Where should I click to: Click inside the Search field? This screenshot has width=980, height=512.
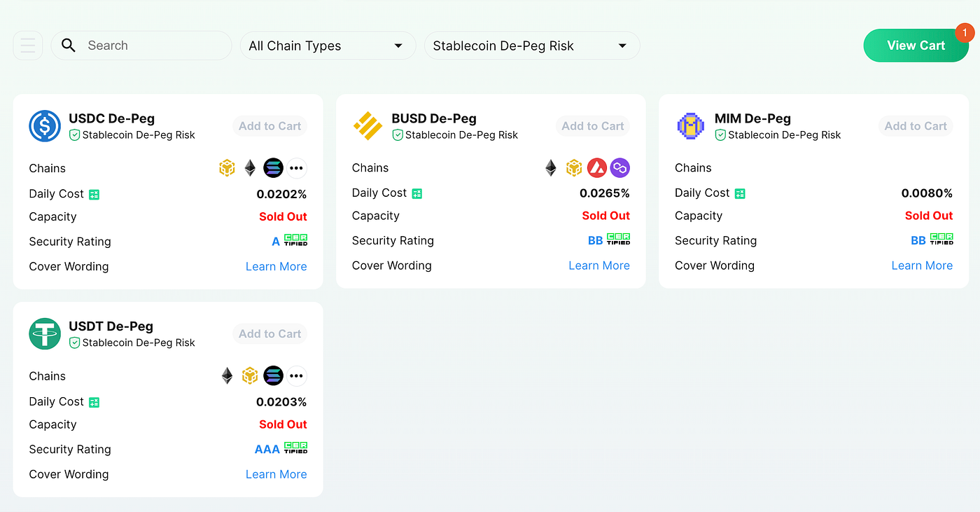click(141, 46)
